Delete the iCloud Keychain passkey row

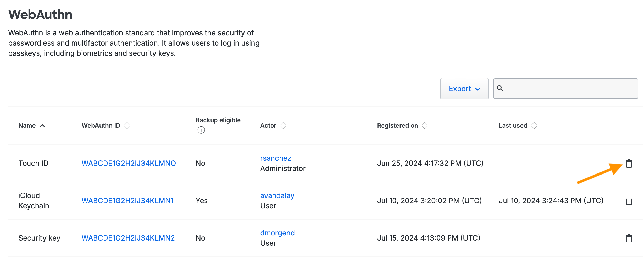point(629,201)
